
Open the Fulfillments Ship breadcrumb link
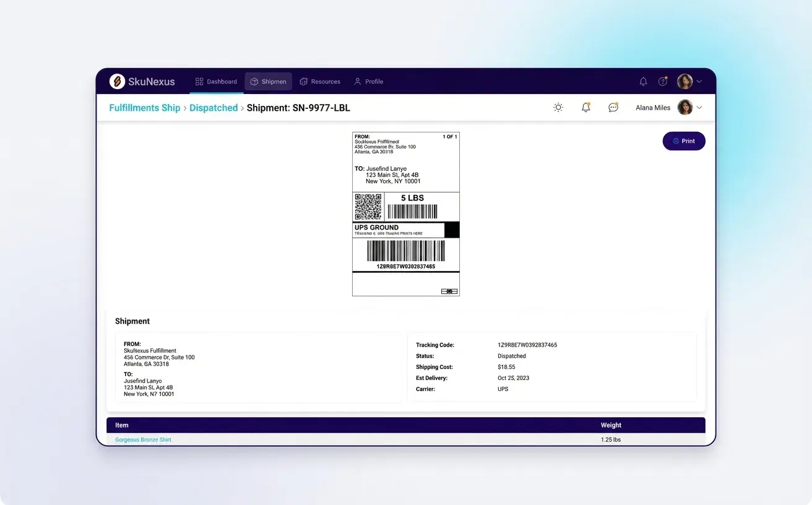[144, 107]
